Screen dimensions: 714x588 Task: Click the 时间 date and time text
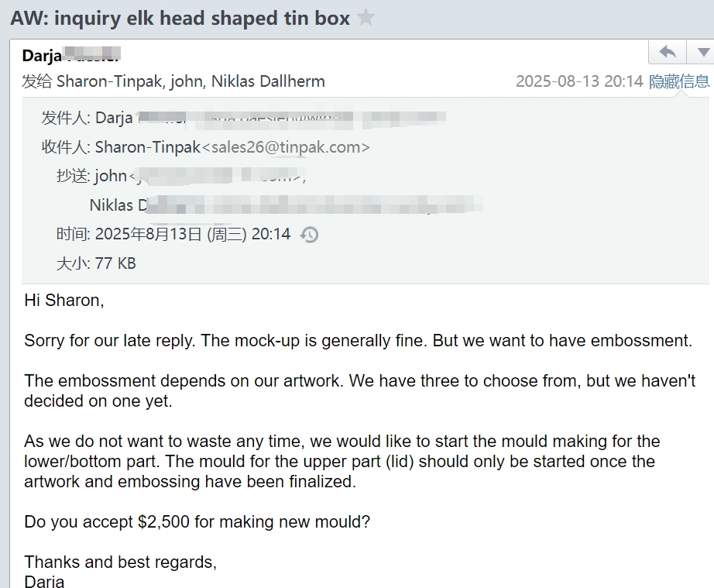[x=173, y=234]
